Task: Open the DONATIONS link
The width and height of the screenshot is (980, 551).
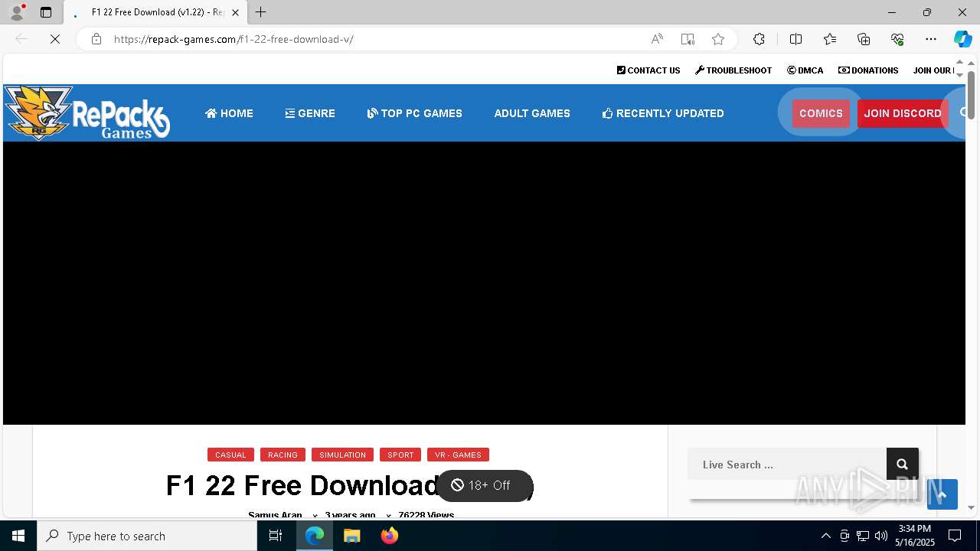Action: [868, 70]
